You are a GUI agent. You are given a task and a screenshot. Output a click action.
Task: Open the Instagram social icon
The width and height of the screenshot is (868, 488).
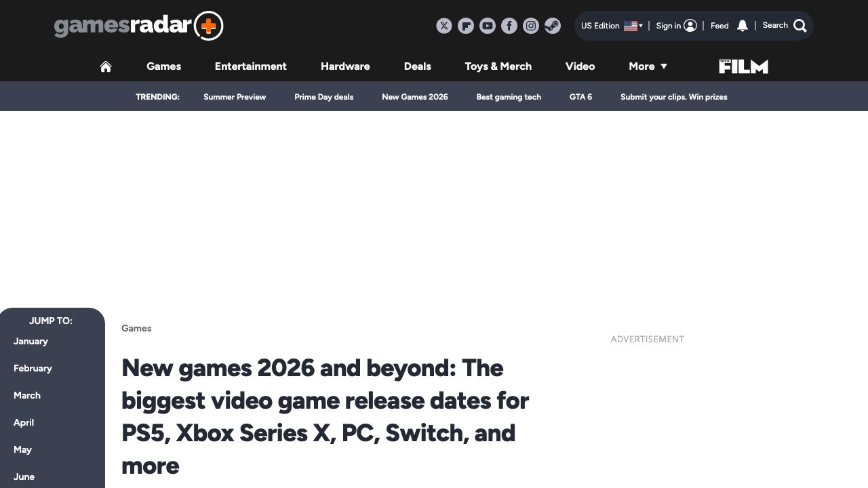click(531, 26)
